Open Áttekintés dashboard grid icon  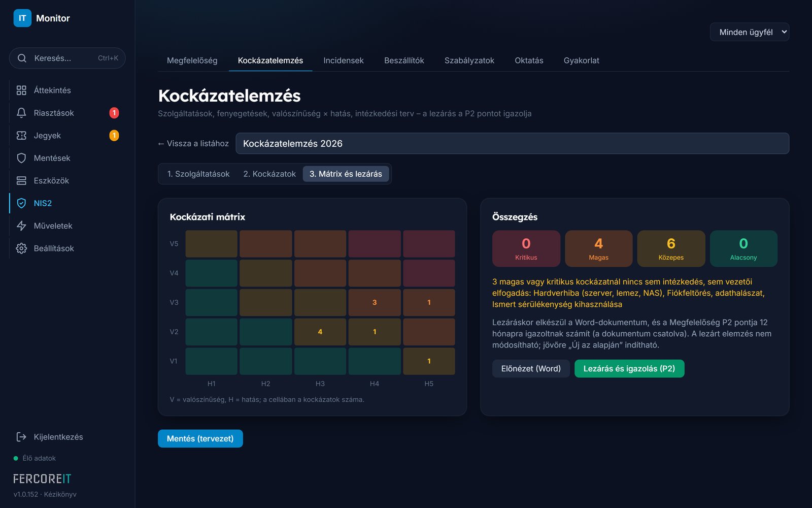point(21,90)
